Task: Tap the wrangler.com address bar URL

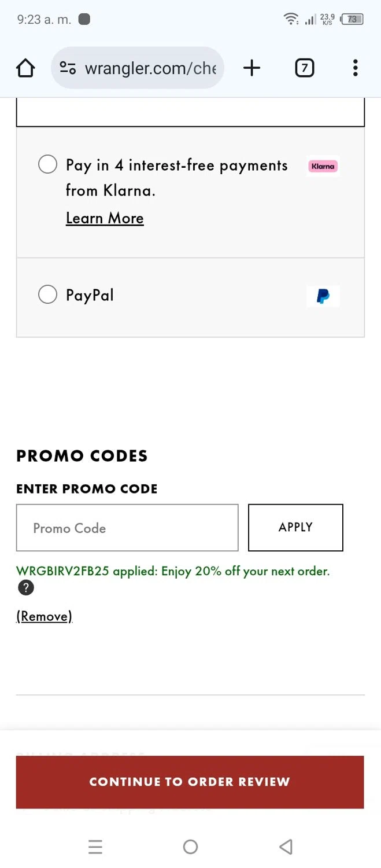Action: (150, 68)
